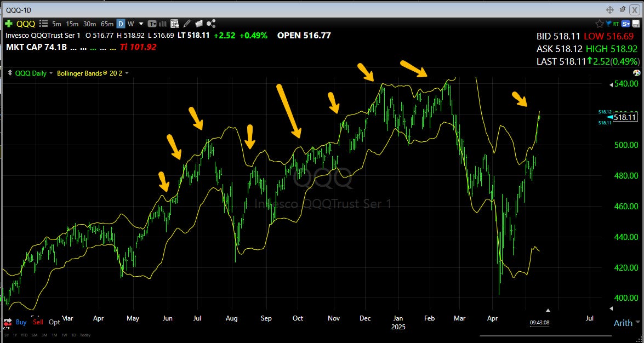The height and width of the screenshot is (343, 644).
Task: Click the small triangle above the time stamp
Action: coord(548,310)
